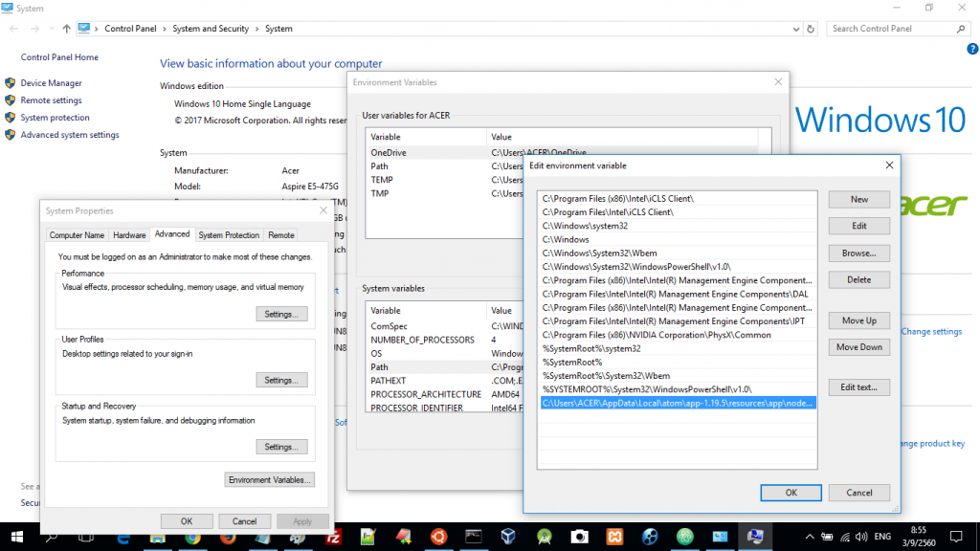Screen dimensions: 980x551
Task: Open the Advanced system settings link
Action: click(70, 135)
